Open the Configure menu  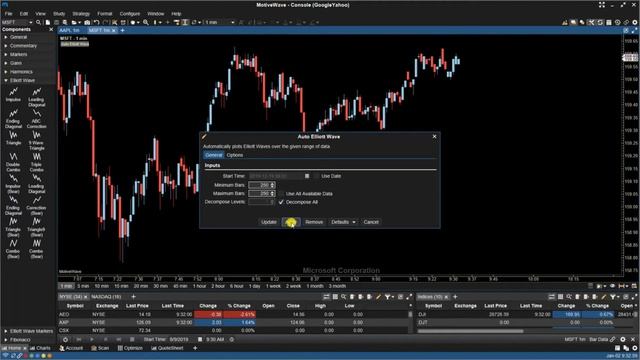pyautogui.click(x=130, y=13)
